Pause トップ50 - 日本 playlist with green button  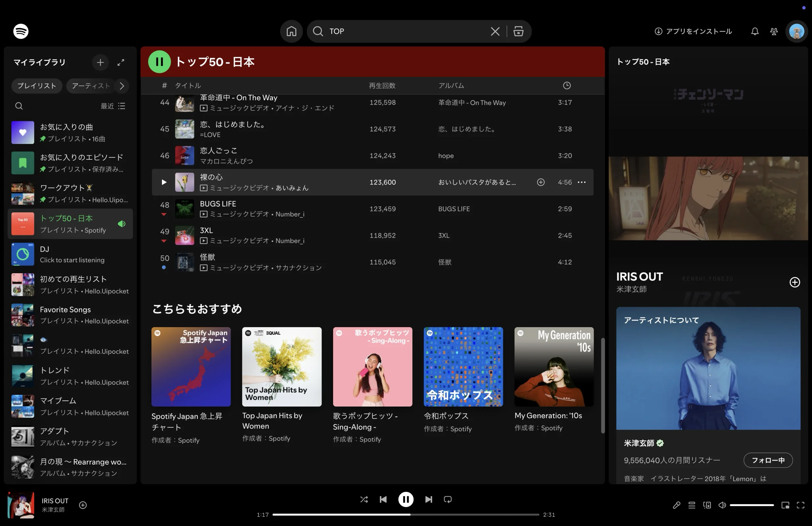pos(159,61)
